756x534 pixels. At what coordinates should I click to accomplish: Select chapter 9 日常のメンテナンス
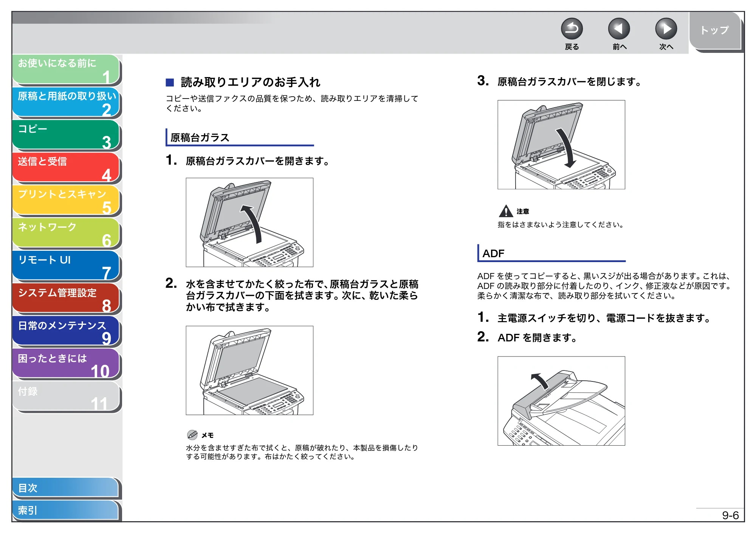[66, 332]
